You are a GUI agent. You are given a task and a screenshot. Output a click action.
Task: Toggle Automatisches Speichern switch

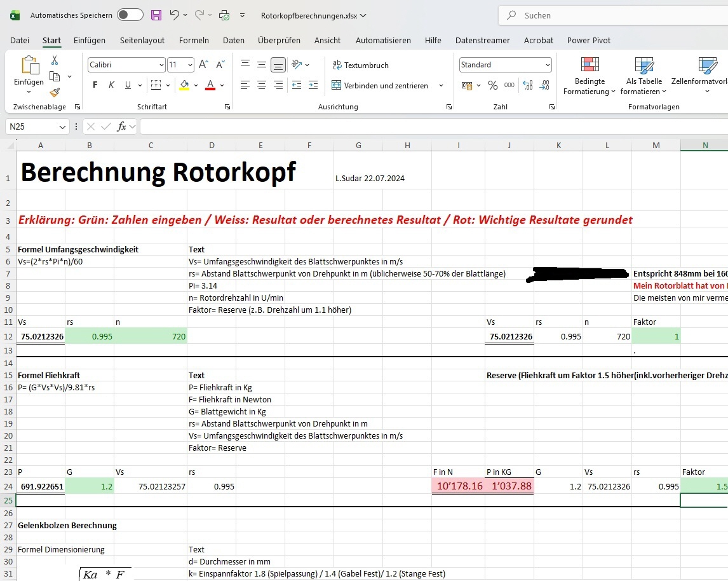[130, 15]
